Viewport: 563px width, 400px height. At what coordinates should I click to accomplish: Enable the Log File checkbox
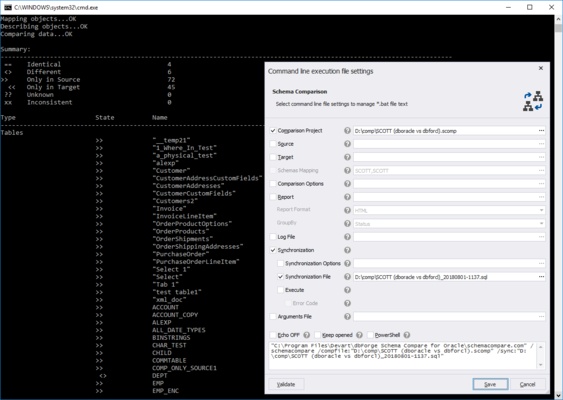(273, 237)
